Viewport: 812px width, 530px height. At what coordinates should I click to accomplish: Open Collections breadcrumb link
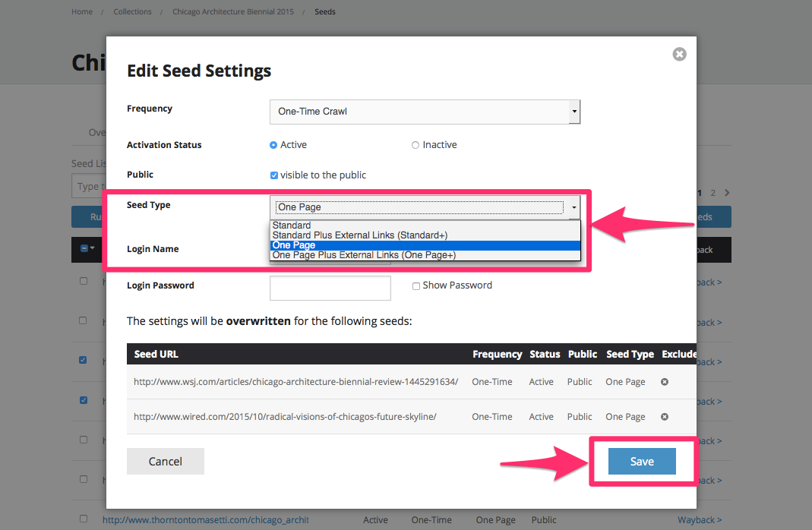(x=133, y=12)
